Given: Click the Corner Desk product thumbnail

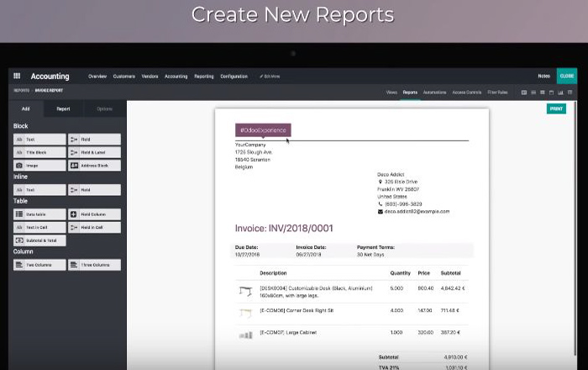Looking at the screenshot, I should tap(245, 312).
